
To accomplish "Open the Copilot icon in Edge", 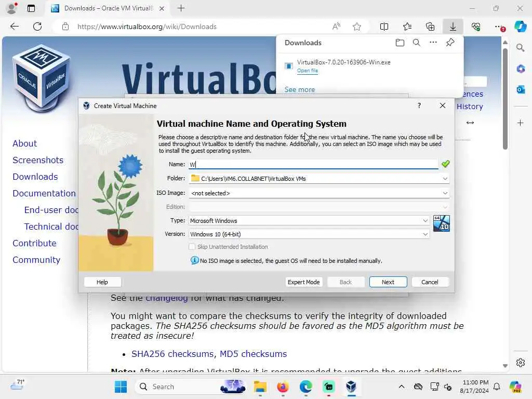I will coord(520,26).
